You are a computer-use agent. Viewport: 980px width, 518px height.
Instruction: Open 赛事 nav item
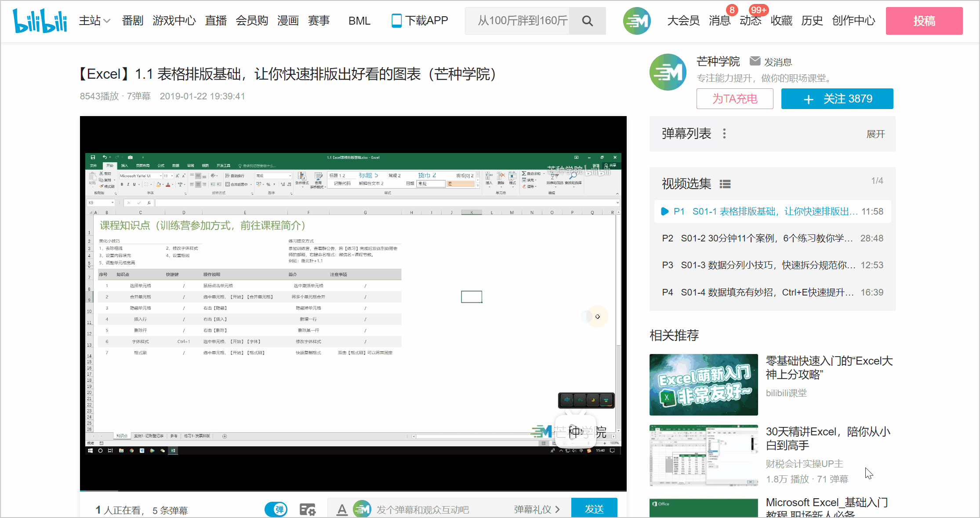tap(319, 21)
